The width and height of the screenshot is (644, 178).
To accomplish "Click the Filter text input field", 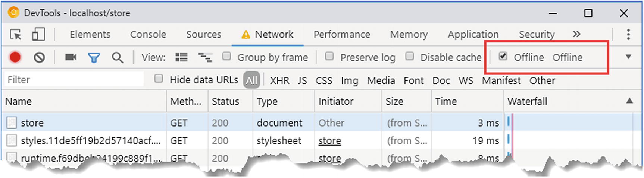I will pos(74,80).
